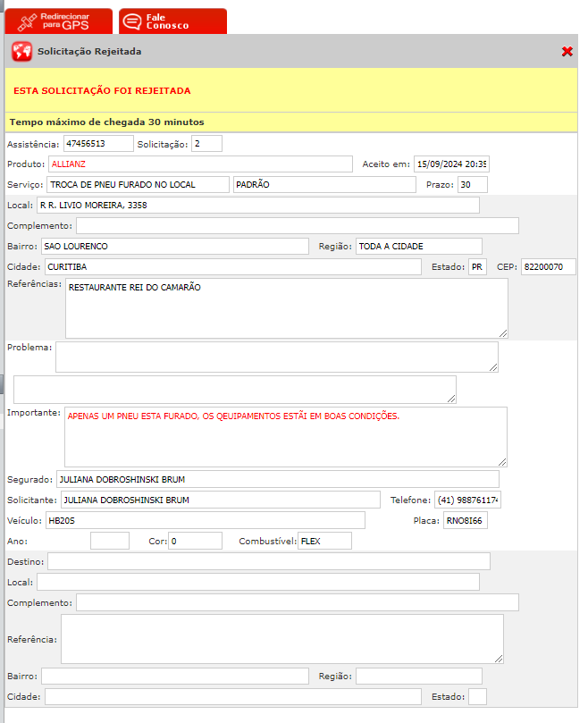Click the empty Ano field
The height and width of the screenshot is (723, 588).
coord(110,541)
